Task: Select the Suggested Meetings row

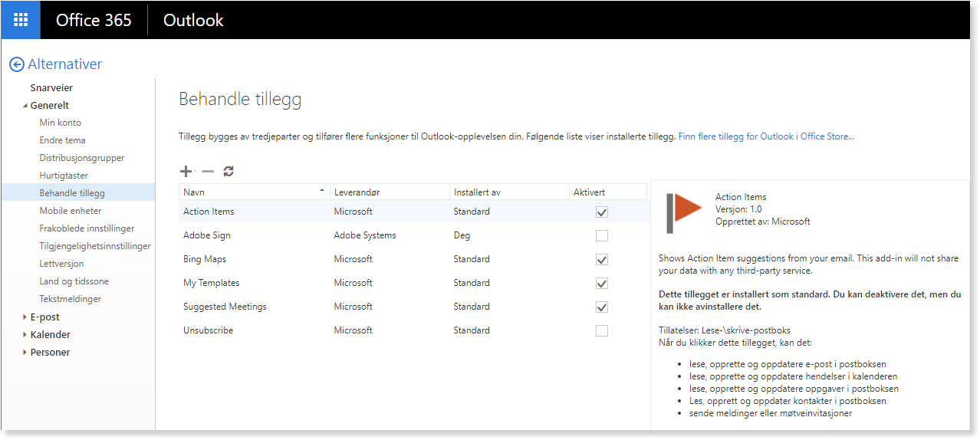Action: [x=413, y=307]
